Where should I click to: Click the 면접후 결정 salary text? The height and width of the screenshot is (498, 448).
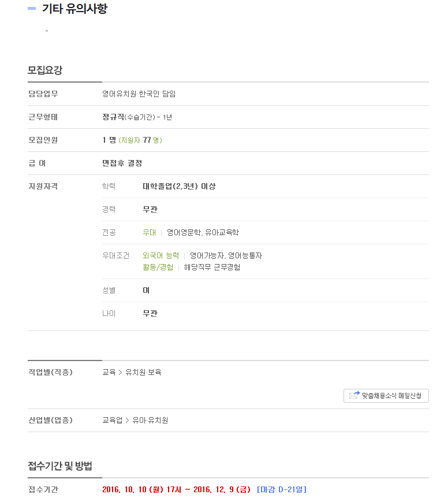[122, 163]
